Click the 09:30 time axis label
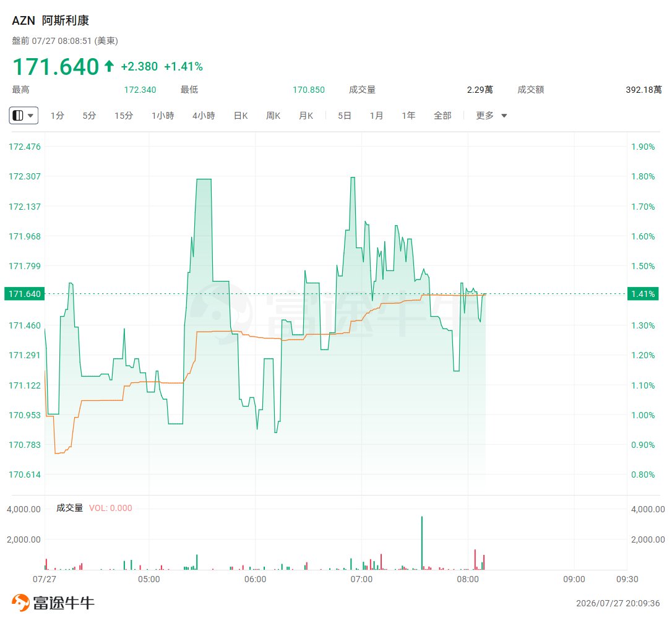 627,579
